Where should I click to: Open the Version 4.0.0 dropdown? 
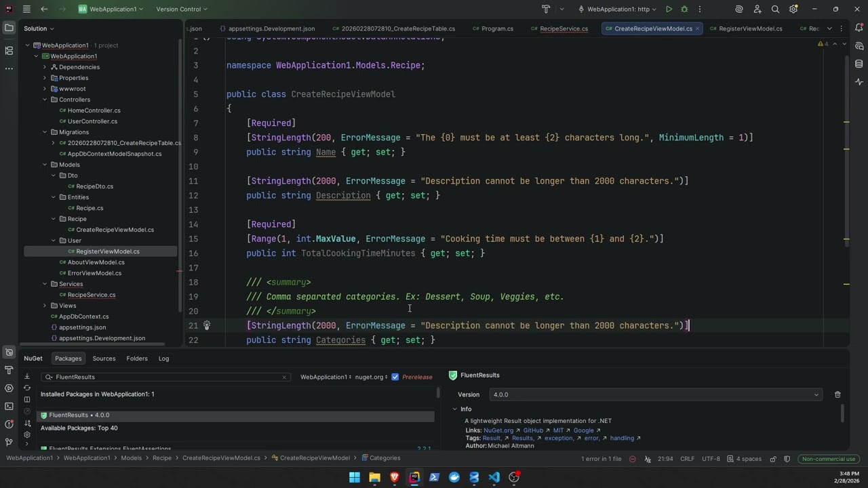[x=654, y=394]
